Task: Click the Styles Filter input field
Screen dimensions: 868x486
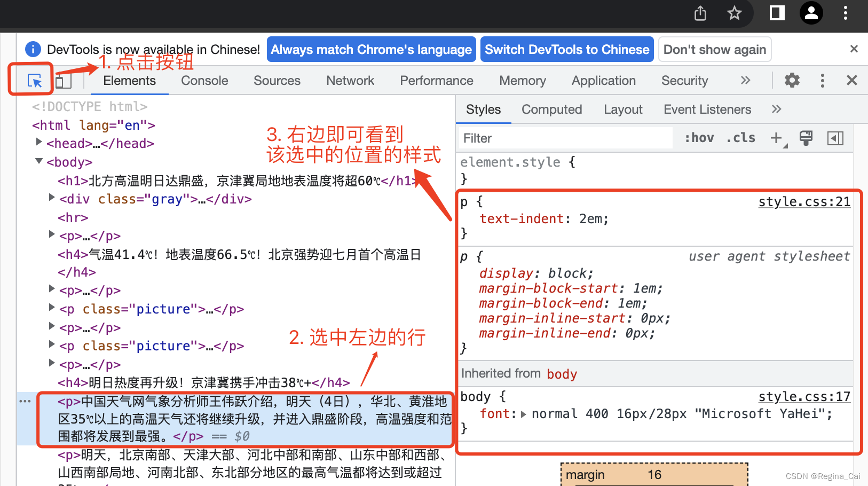Action: [x=566, y=138]
